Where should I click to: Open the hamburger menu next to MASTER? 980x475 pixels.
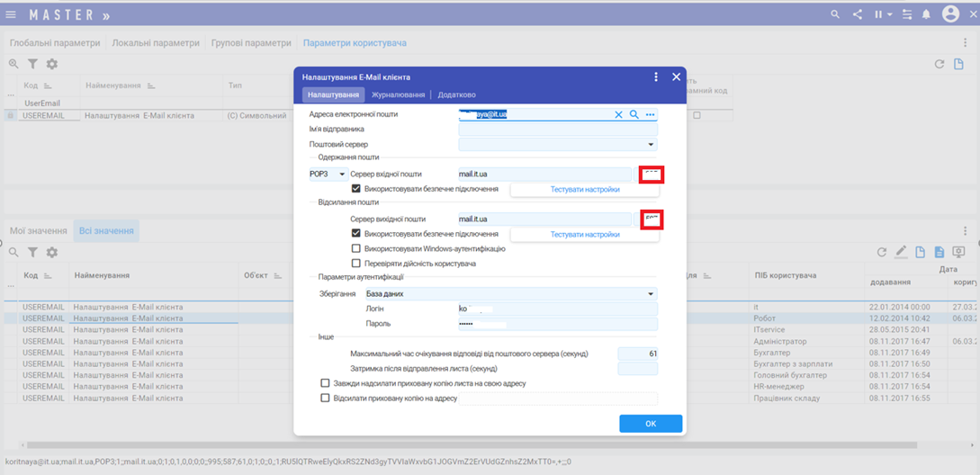(x=11, y=14)
